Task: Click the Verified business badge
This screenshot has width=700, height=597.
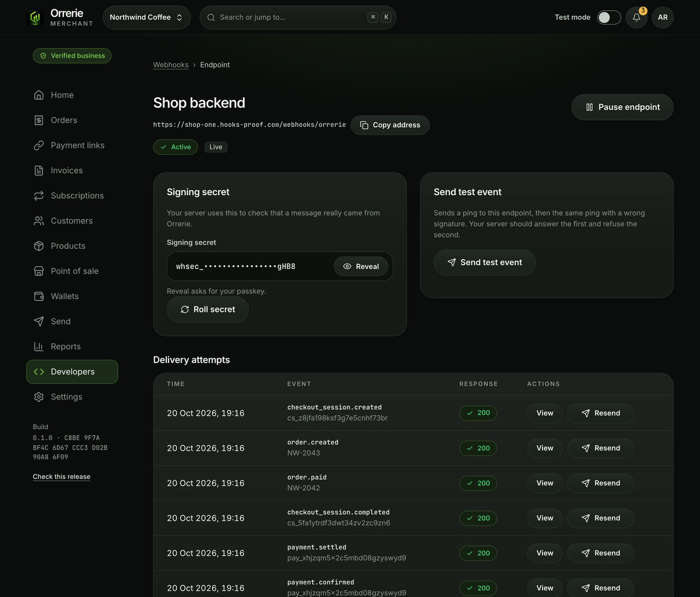Action: pos(72,56)
